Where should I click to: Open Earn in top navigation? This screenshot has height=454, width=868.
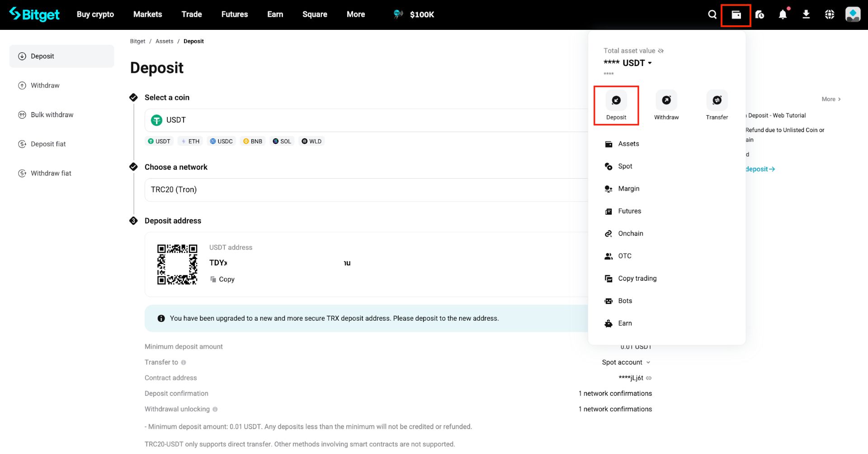pyautogui.click(x=275, y=14)
